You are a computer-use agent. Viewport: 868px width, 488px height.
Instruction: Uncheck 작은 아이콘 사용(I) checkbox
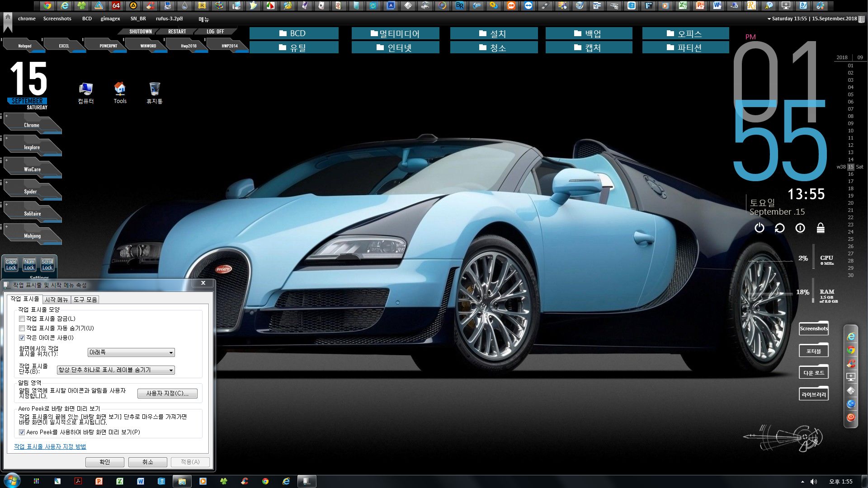coord(22,338)
